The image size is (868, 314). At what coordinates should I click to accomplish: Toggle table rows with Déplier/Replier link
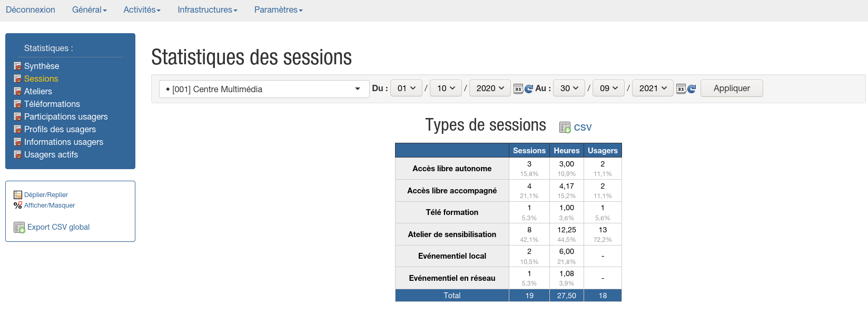coord(46,195)
